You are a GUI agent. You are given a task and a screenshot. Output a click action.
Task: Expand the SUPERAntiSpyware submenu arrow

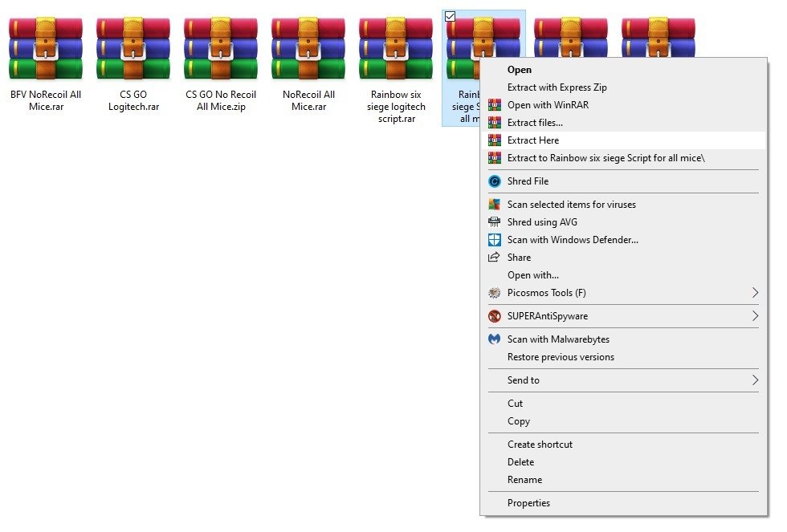click(x=755, y=316)
